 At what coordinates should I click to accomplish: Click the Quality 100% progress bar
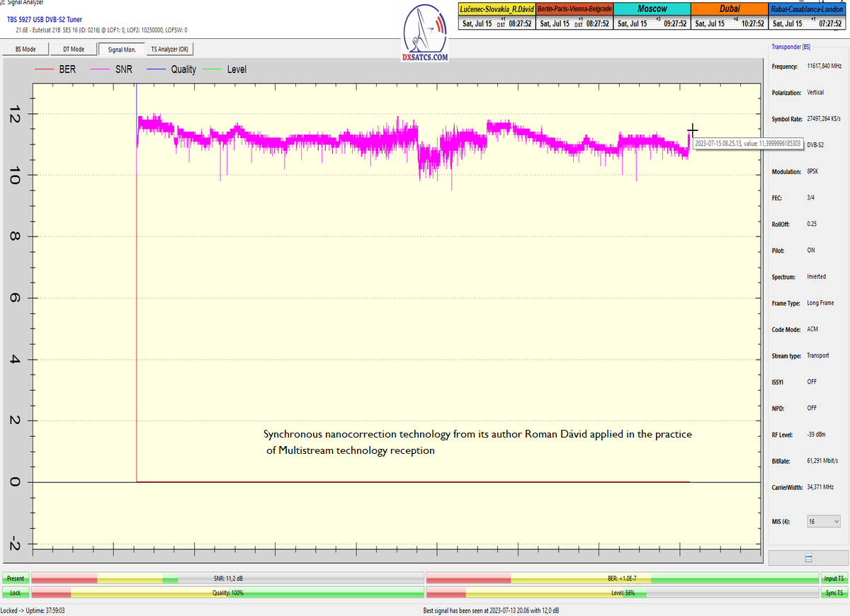pos(227,592)
